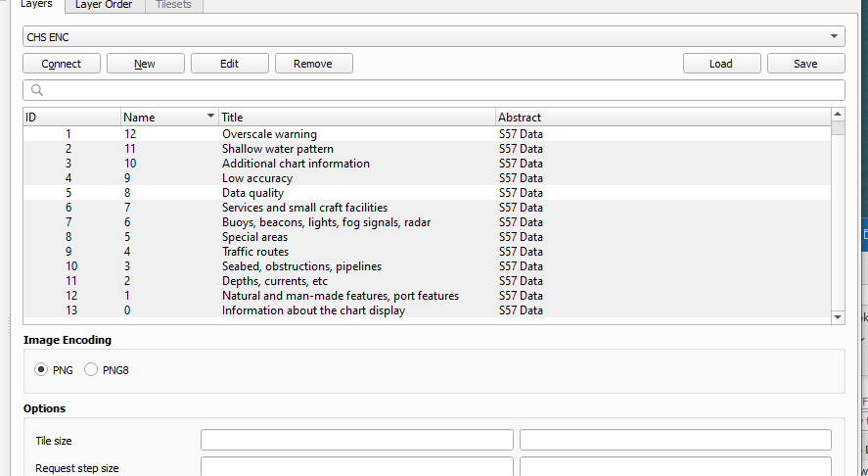
Task: Click the New connection button
Action: click(x=145, y=64)
